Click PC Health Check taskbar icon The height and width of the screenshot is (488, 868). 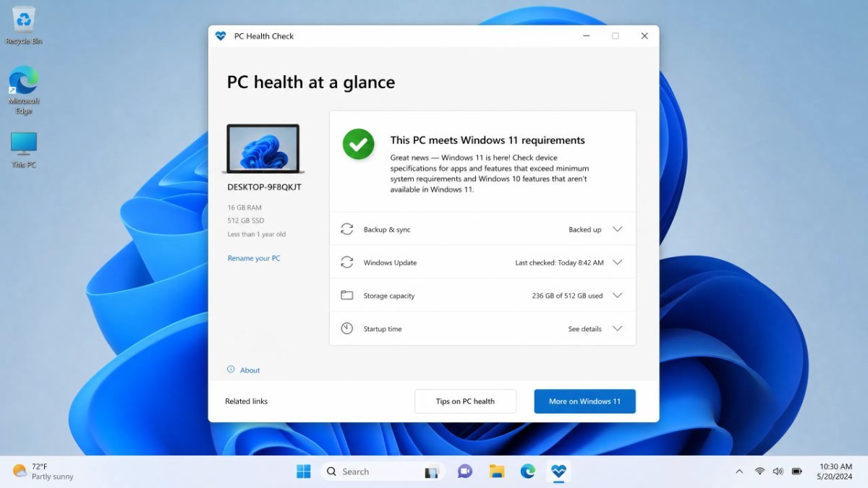(558, 471)
